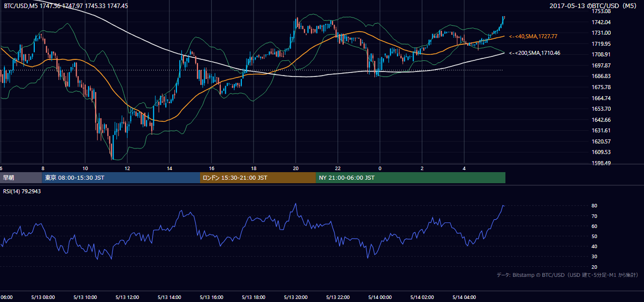The image size is (644, 302).
Task: Select the ロンドン 15:30-21:00 JST session band
Action: pyautogui.click(x=258, y=178)
